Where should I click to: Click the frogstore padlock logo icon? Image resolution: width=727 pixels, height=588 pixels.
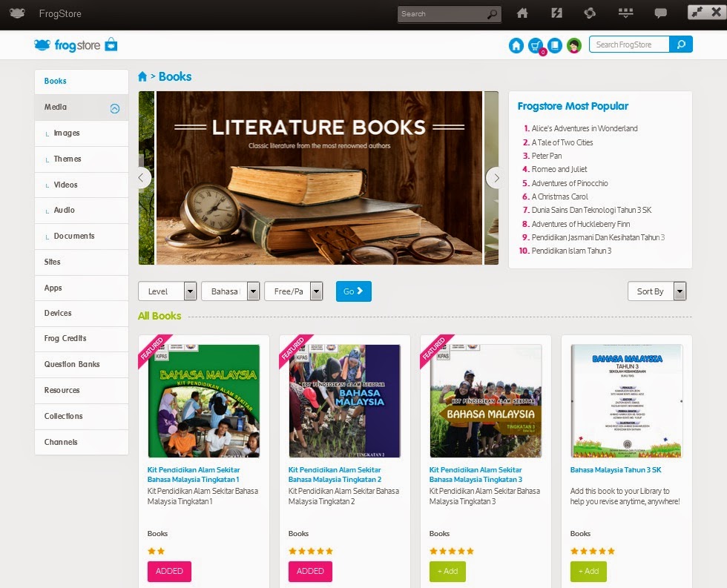click(x=110, y=44)
